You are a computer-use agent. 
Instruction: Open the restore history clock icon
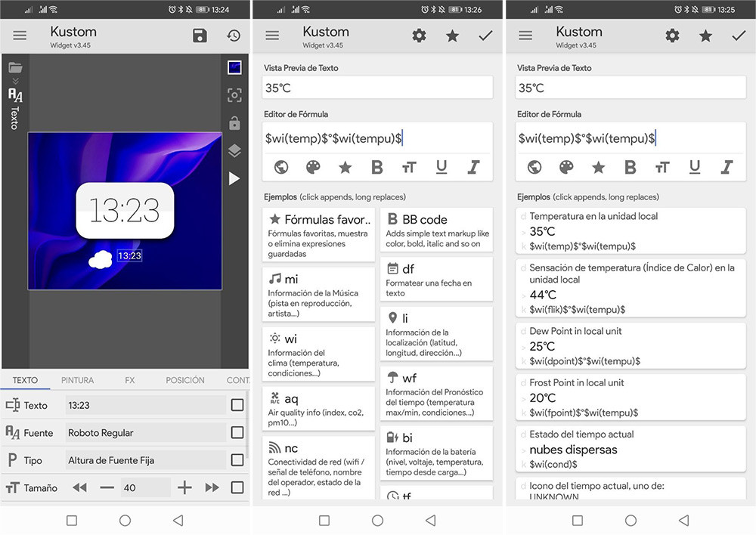234,36
